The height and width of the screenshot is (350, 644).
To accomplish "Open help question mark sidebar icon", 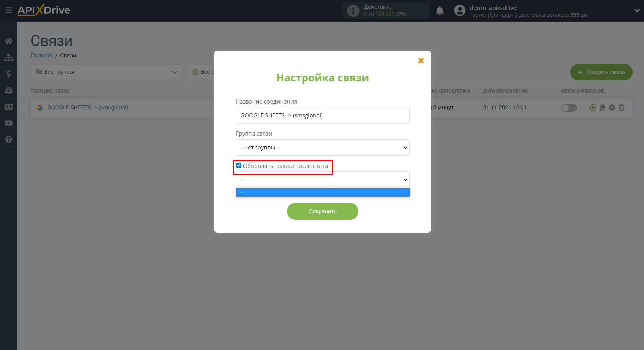I will coord(9,139).
